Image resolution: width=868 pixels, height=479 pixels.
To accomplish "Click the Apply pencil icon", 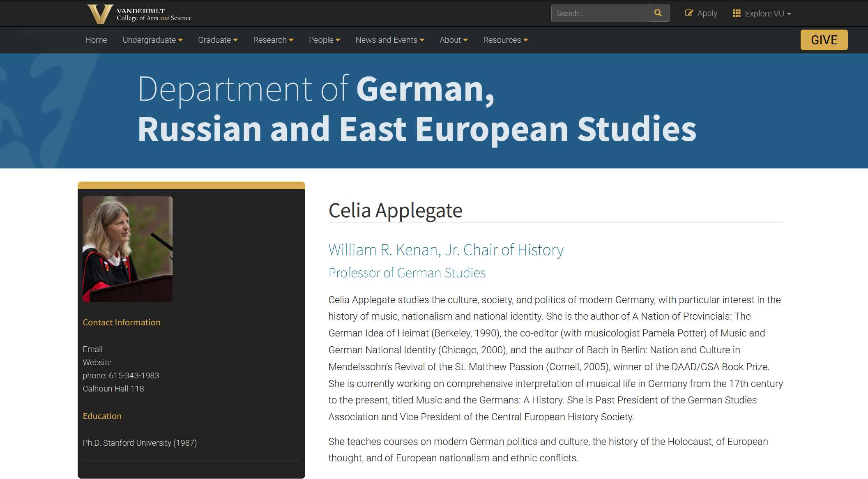I will click(689, 13).
